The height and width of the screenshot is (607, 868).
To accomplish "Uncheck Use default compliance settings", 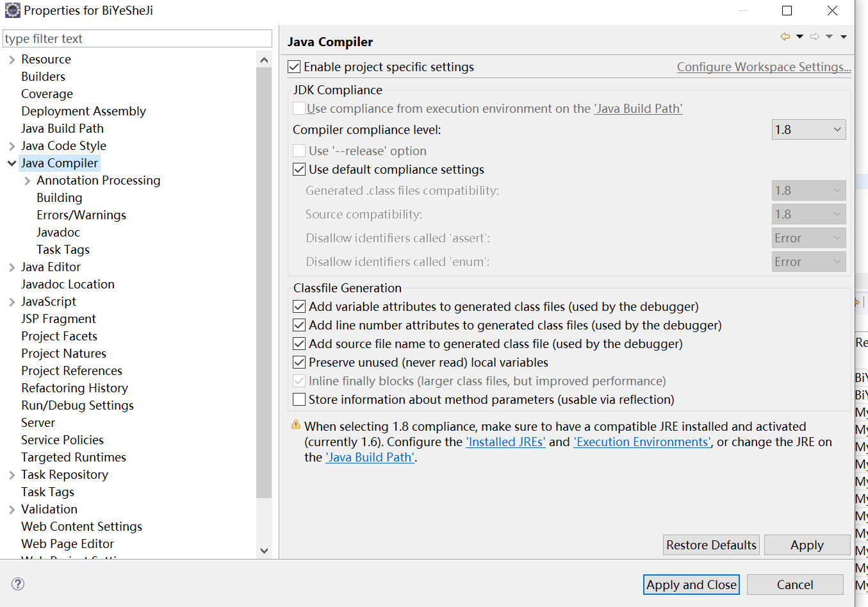I will click(299, 169).
